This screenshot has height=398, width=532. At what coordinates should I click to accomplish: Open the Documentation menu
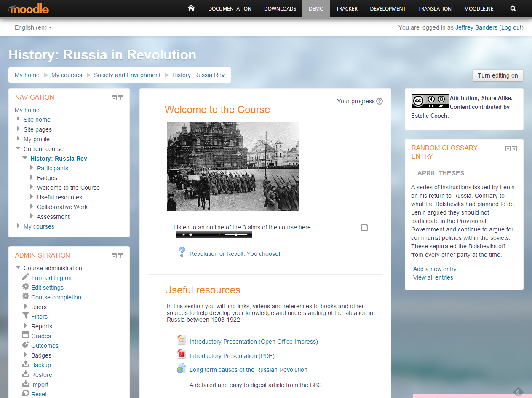click(230, 8)
